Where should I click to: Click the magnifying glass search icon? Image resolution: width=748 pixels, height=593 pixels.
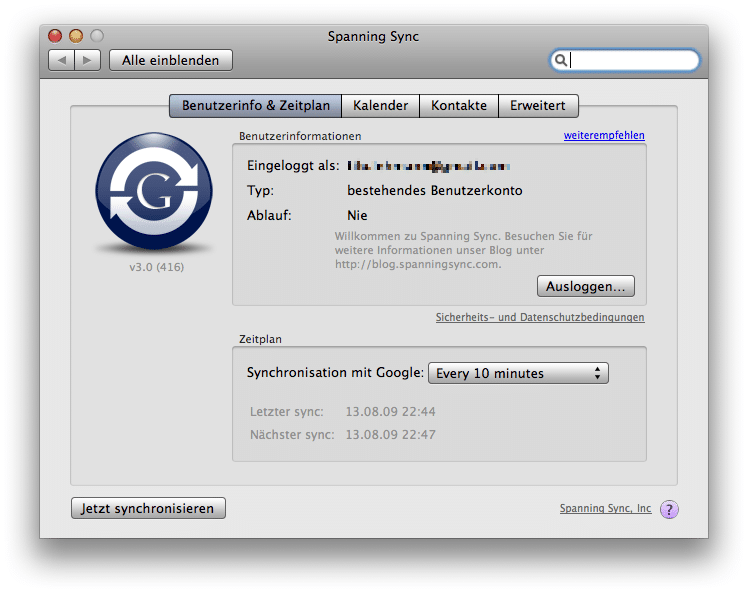coord(561,60)
